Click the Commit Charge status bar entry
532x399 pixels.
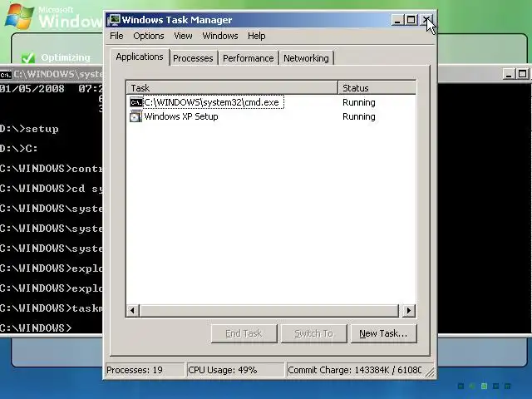pos(354,370)
